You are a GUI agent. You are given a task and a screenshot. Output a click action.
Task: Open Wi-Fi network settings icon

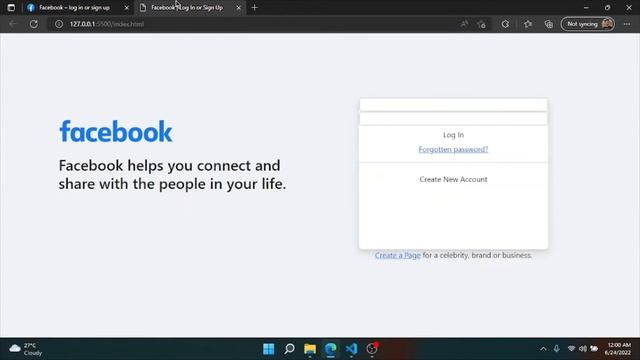[571, 349]
